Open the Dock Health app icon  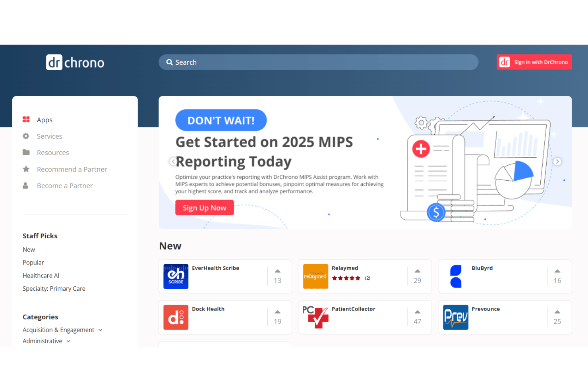pyautogui.click(x=176, y=317)
